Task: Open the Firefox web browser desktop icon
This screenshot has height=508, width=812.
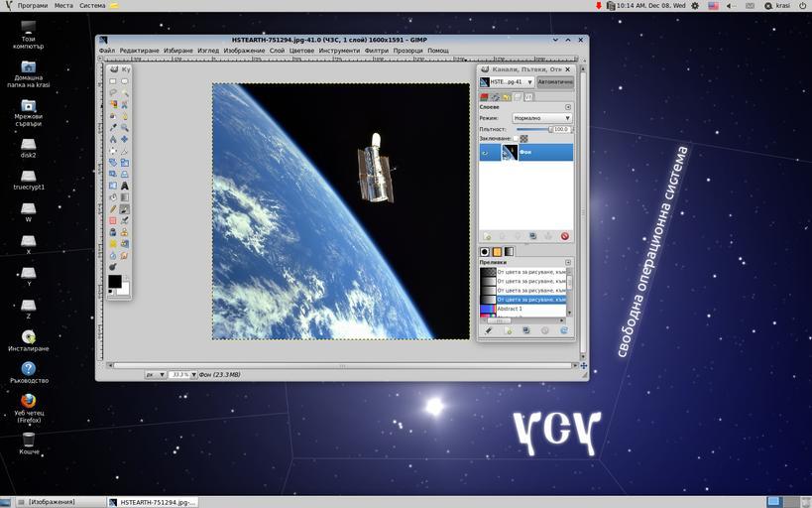Action: point(29,401)
